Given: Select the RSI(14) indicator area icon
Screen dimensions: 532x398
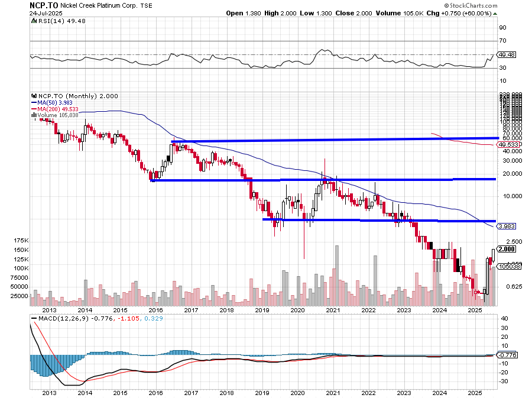Looking at the screenshot, I should 33,20.
